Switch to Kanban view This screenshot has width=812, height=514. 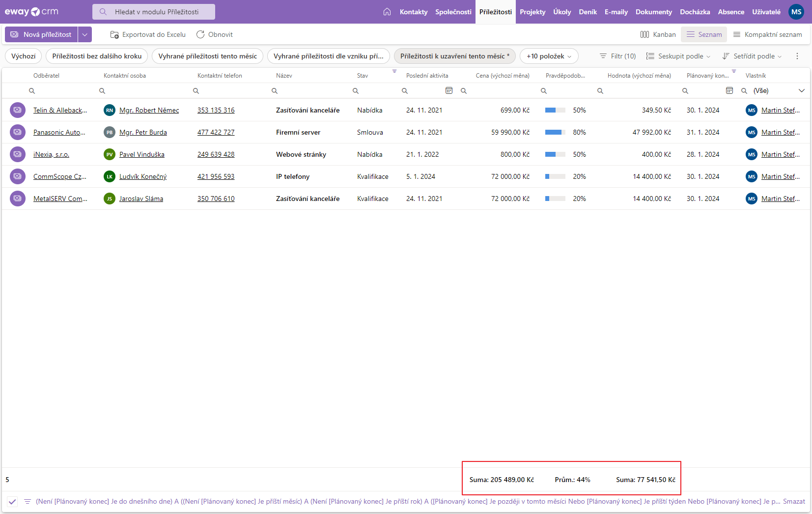[x=658, y=34]
